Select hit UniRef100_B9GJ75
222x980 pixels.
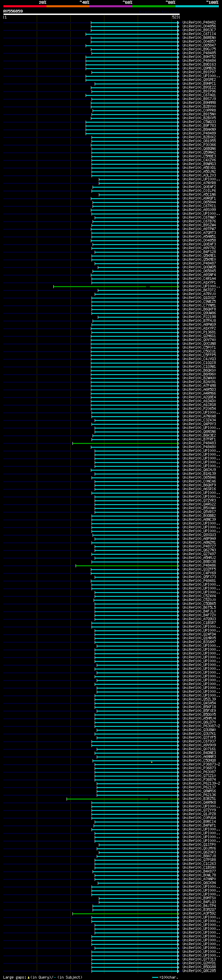[x=199, y=49]
